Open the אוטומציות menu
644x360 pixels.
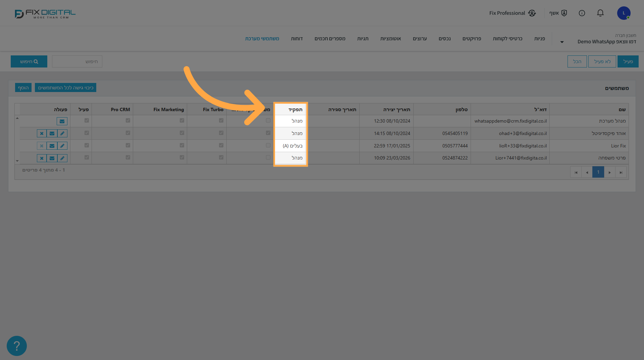[390, 39]
